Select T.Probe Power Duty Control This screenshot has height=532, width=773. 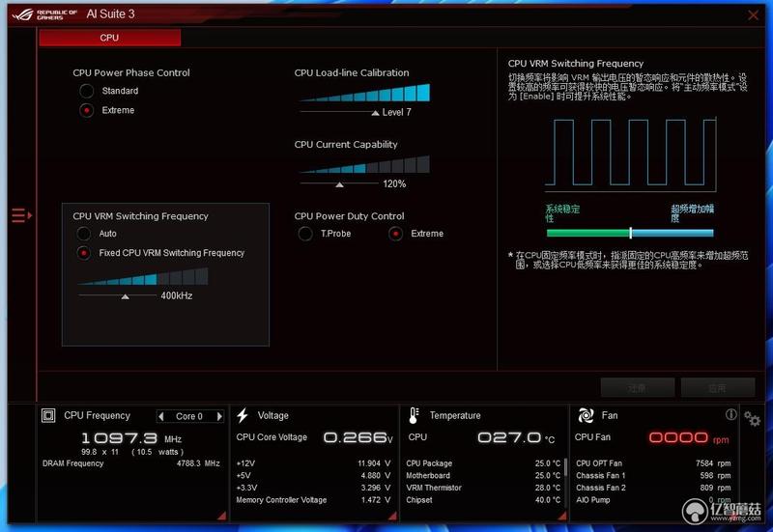pos(305,234)
